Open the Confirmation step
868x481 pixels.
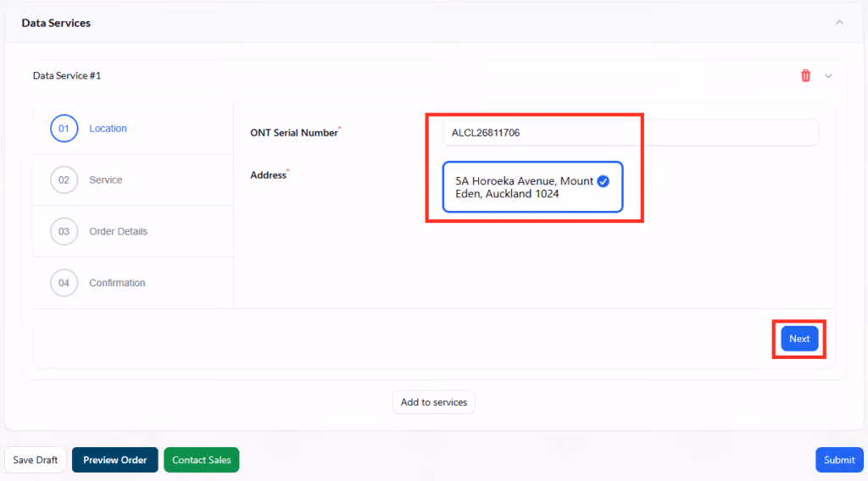pos(117,283)
